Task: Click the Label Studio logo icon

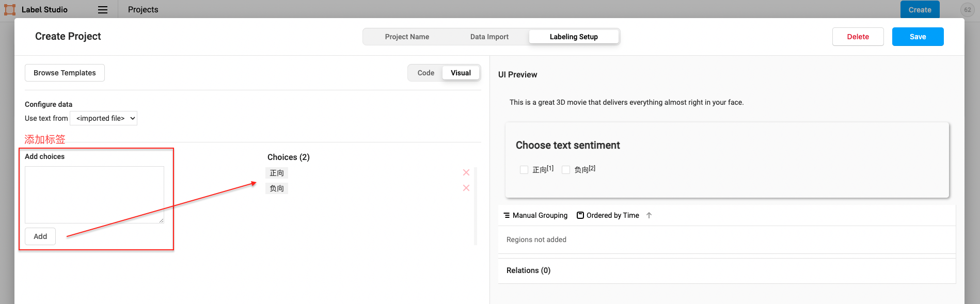Action: (x=10, y=10)
